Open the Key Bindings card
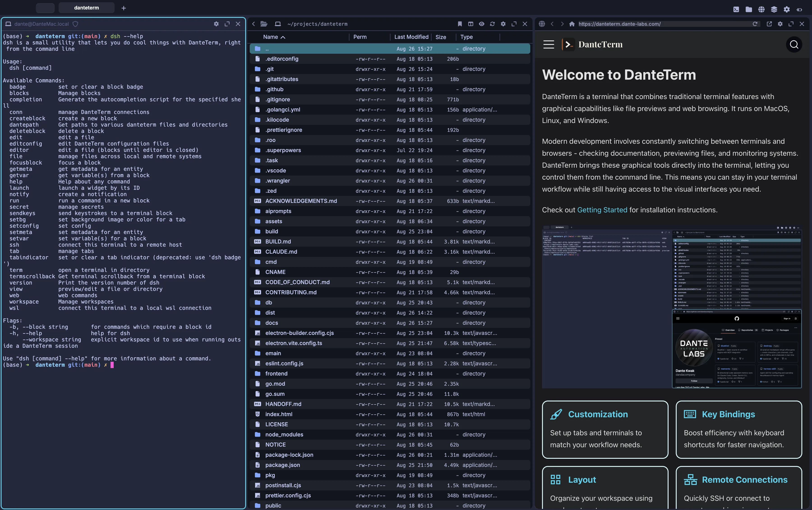 (739, 429)
